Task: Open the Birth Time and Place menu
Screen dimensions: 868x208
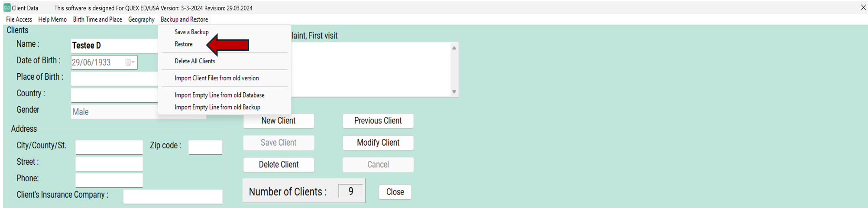Action: pyautogui.click(x=97, y=19)
